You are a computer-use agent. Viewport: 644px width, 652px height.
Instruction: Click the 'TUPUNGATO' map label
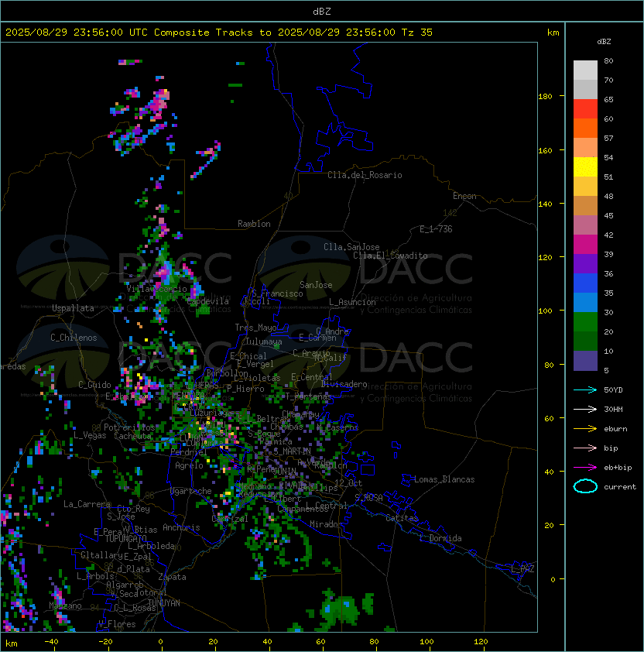(x=125, y=539)
